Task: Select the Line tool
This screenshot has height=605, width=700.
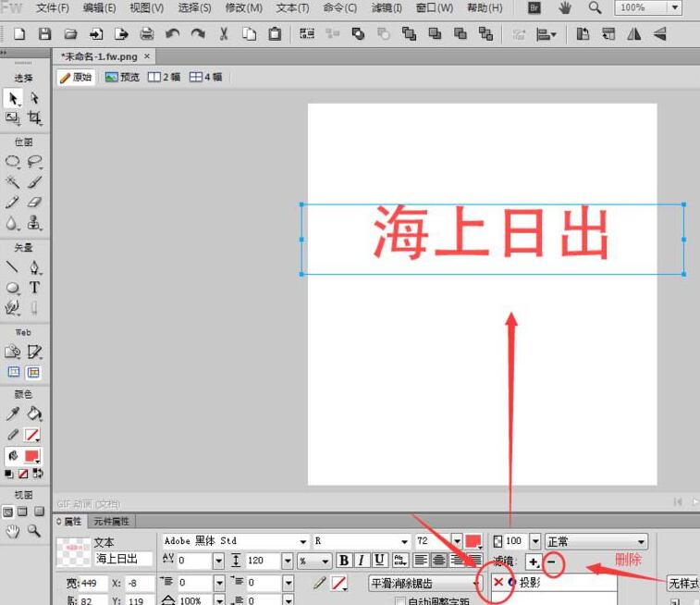Action: click(13, 267)
